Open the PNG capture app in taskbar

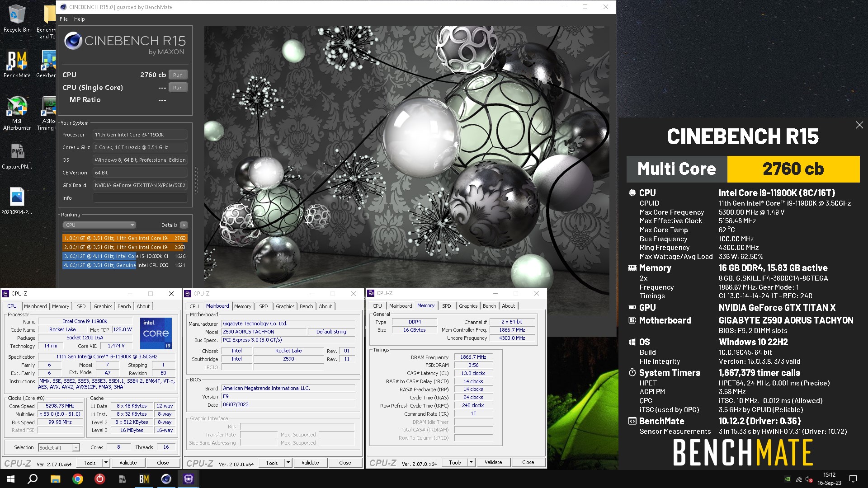click(122, 479)
